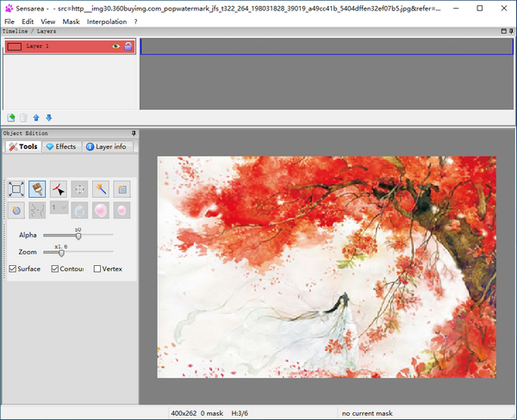Choose the vertex edit pointer tool
This screenshot has width=517, height=420.
click(59, 188)
